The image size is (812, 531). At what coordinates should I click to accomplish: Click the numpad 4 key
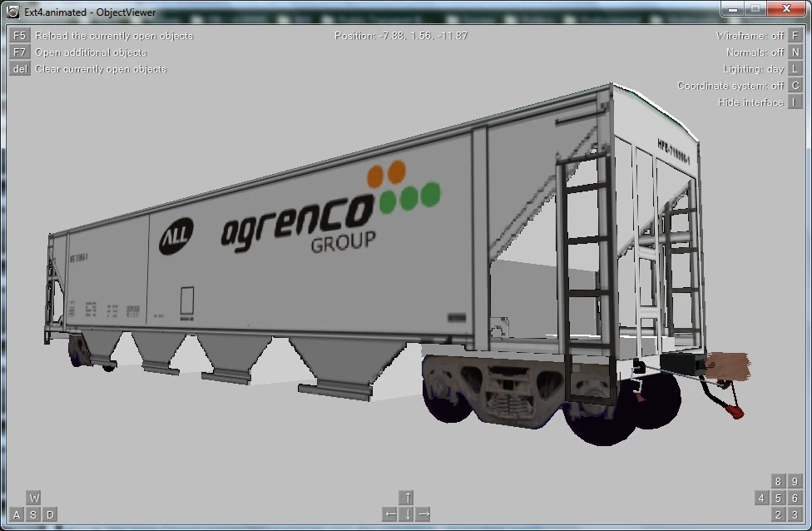point(761,498)
